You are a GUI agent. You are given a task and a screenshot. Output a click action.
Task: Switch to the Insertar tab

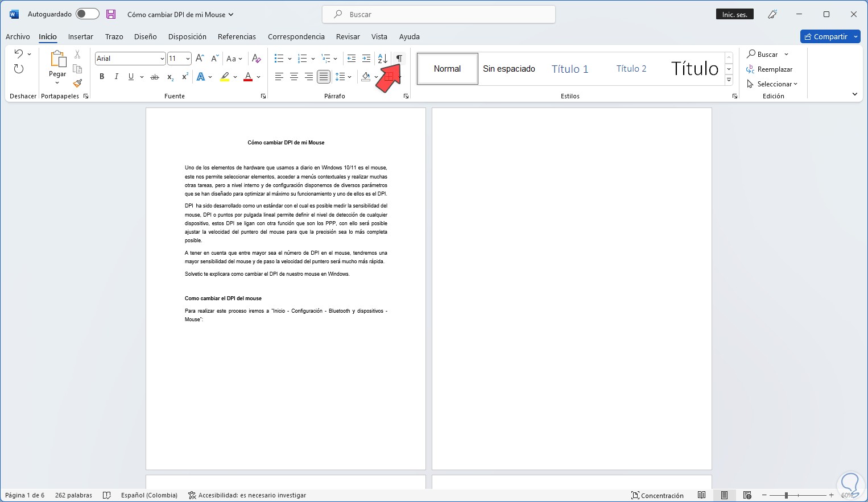(81, 37)
